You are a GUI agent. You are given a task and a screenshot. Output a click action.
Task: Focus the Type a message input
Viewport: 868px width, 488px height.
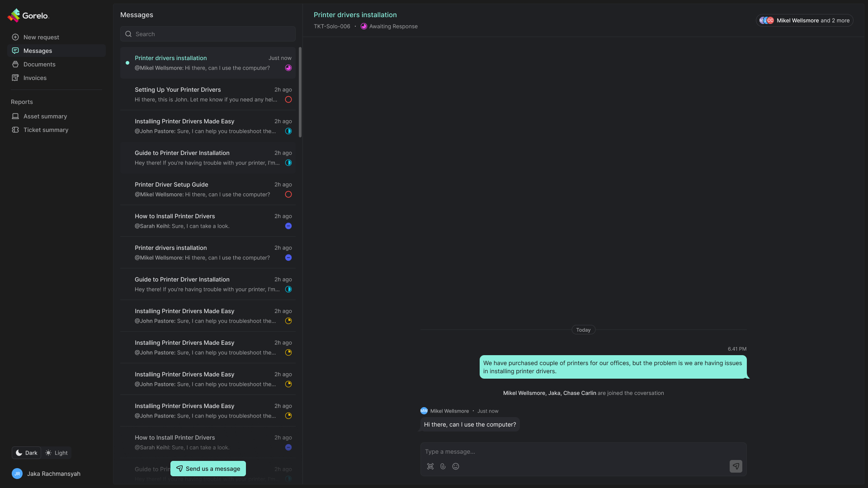coord(583,452)
